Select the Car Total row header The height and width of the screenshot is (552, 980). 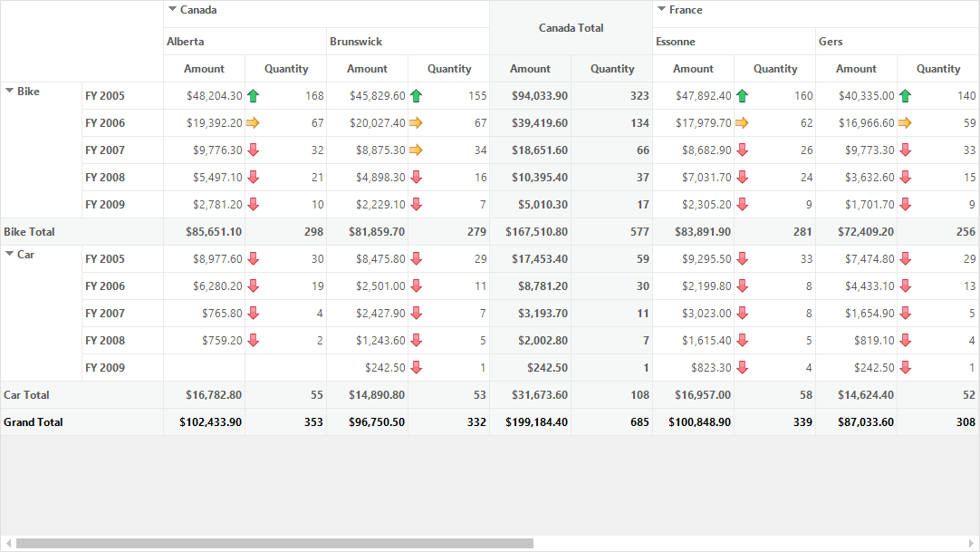pos(82,395)
